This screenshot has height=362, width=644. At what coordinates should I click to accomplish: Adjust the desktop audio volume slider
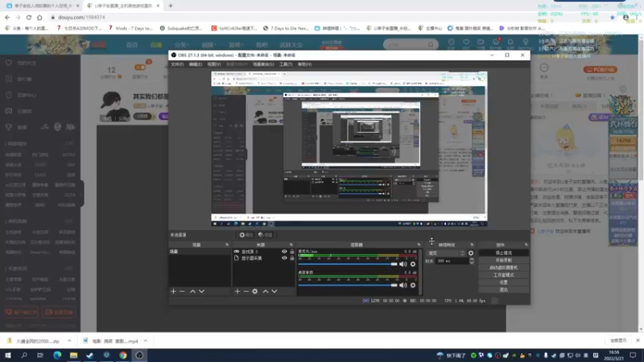pos(348,286)
